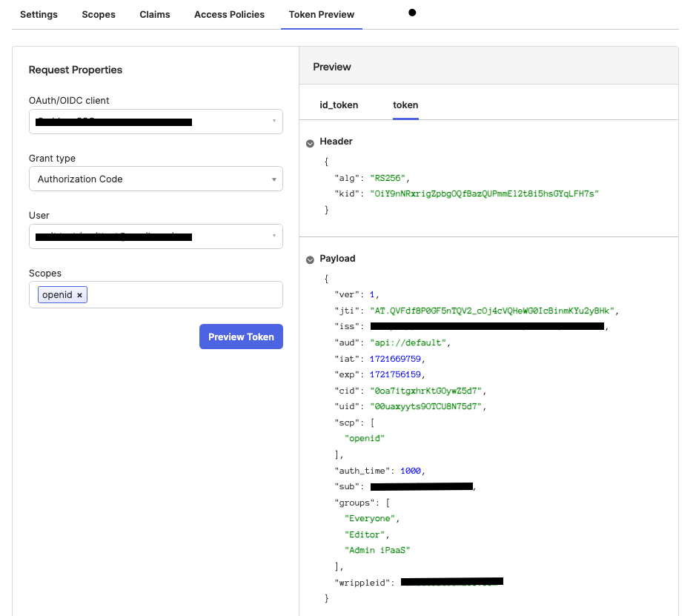This screenshot has height=616, width=696.
Task: Click the "Admin iPaaS" group entry
Action: (x=377, y=550)
